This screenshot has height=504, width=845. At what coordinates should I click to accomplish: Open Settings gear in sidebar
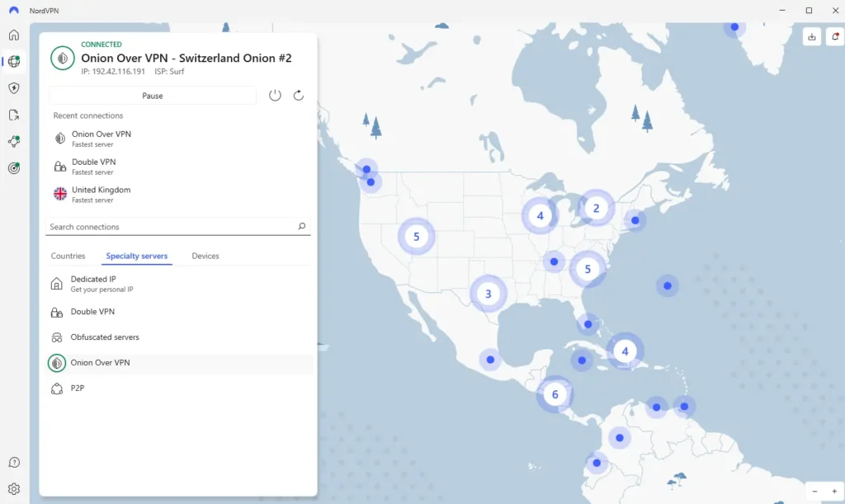point(14,489)
